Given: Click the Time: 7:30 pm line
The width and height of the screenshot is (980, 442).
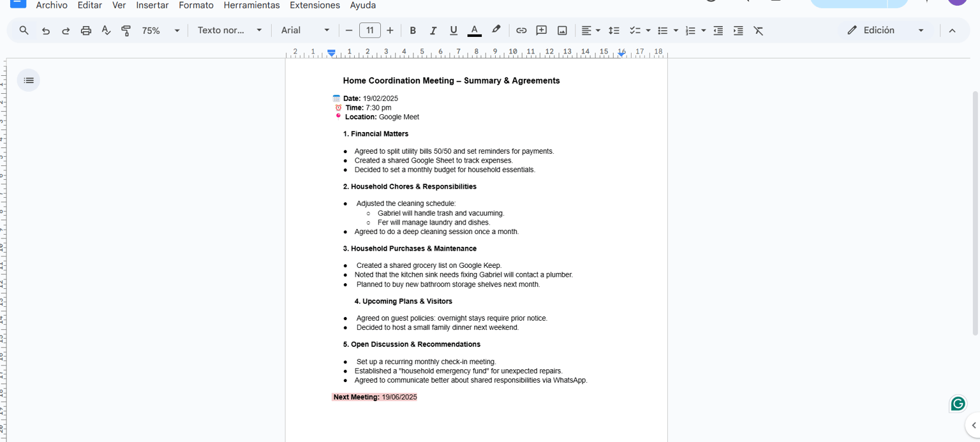Looking at the screenshot, I should (x=368, y=108).
